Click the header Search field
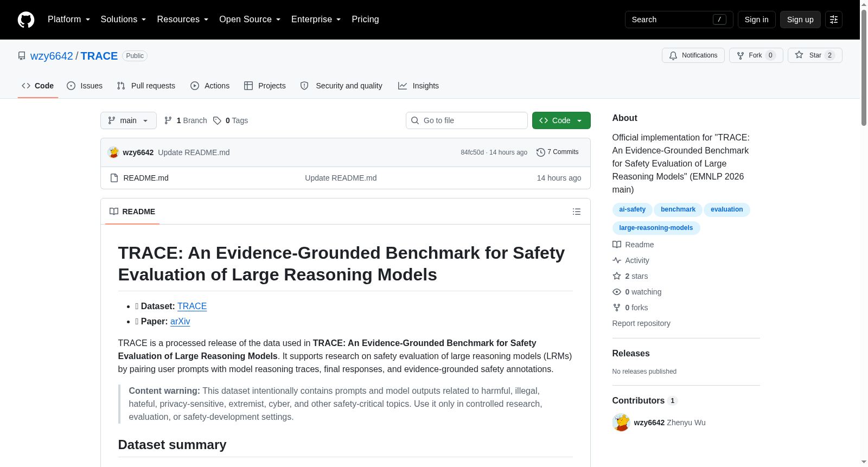Viewport: 868px width, 467px height. 679,20
